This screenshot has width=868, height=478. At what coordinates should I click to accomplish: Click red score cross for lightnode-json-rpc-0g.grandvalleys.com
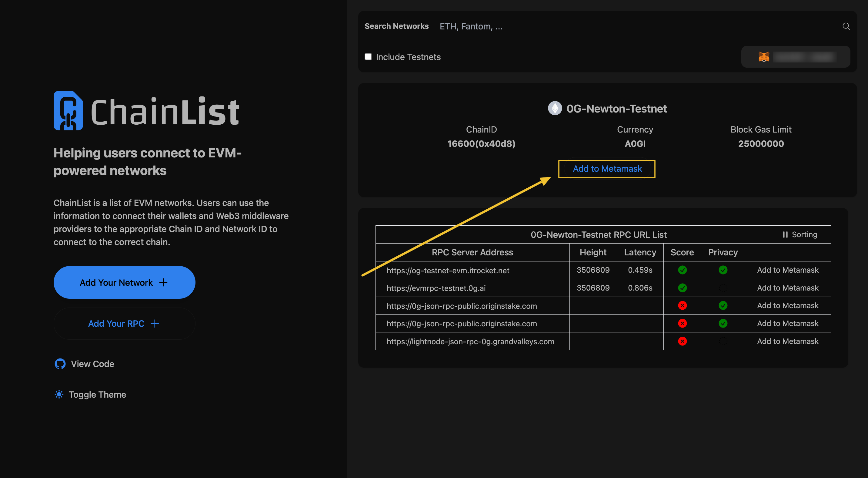682,341
